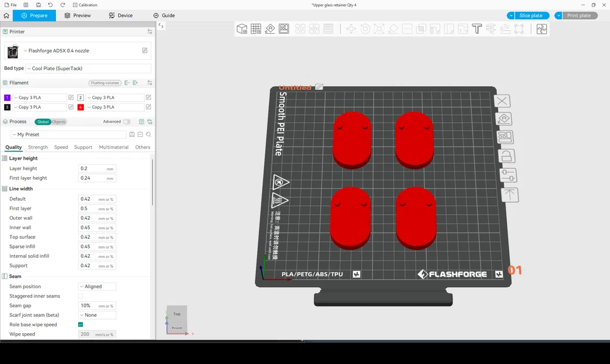Uncheck Role base wipe speed
Viewport: 610px width, 364px height.
[80, 324]
